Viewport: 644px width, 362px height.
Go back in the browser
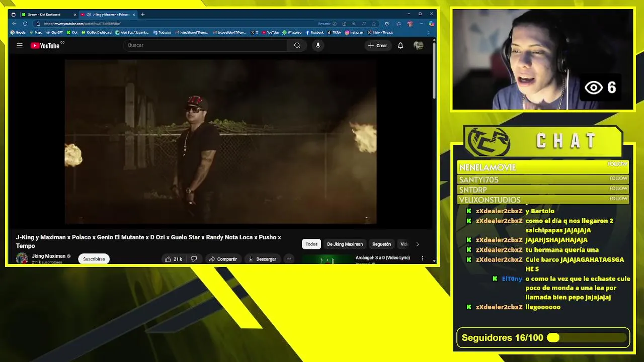point(14,24)
